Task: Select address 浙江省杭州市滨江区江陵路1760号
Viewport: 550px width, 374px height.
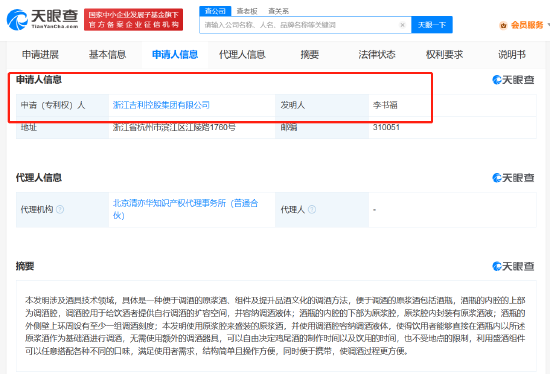Action: [174, 127]
